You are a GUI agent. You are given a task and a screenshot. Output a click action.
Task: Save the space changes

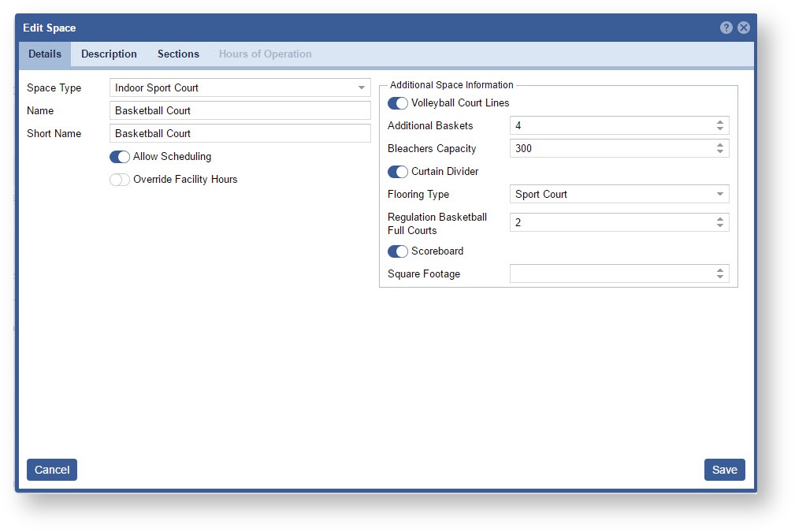pos(724,470)
